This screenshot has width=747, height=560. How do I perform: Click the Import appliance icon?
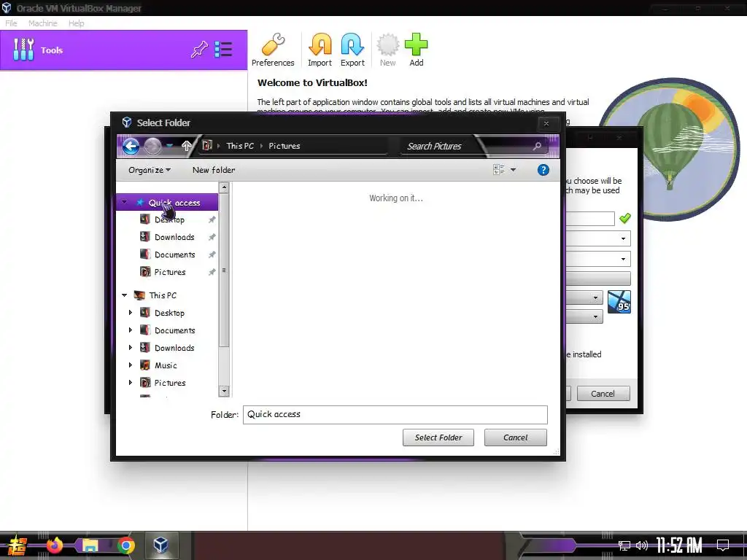point(320,50)
